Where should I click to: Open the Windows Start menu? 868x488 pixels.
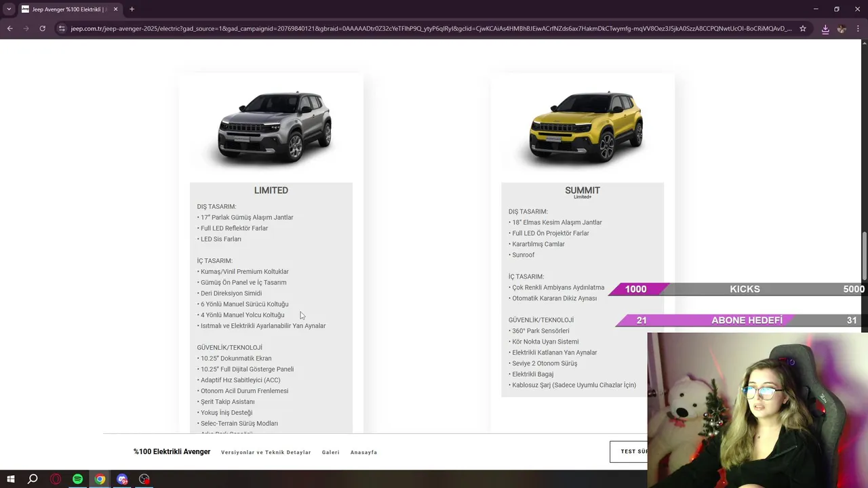tap(10, 479)
